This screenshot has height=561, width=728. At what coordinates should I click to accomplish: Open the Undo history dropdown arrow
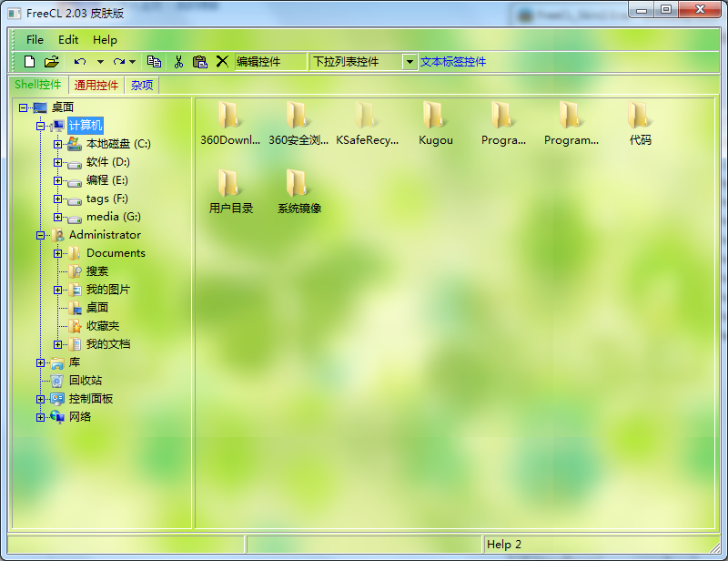[100, 62]
